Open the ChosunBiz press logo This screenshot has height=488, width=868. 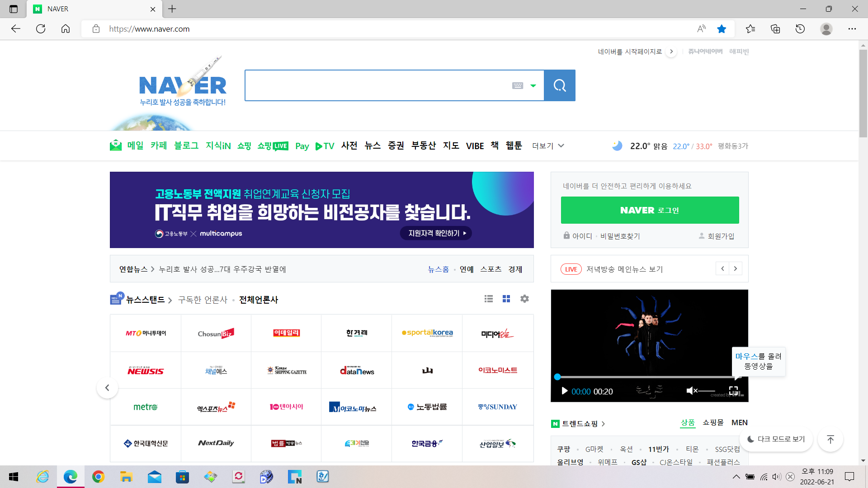pos(216,333)
